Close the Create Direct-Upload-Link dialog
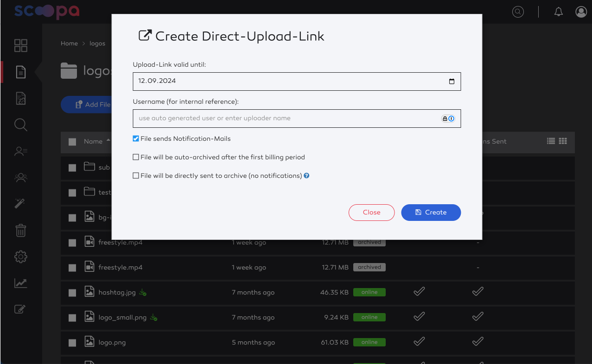Screen dimensions: 592x364 pos(371,212)
